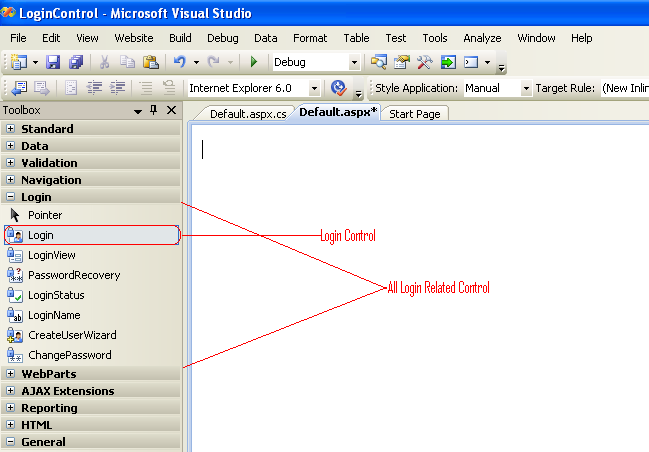649x452 pixels.
Task: Click the Target Rule input field
Action: point(625,88)
